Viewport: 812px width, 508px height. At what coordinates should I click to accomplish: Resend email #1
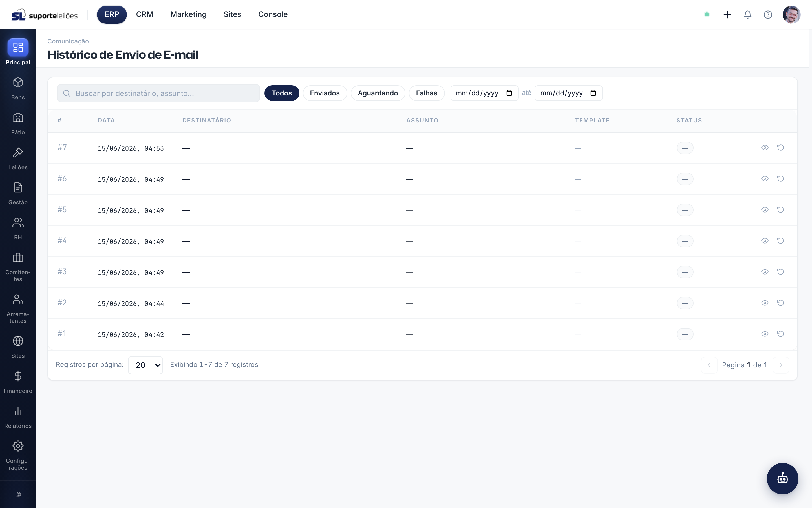pos(780,334)
